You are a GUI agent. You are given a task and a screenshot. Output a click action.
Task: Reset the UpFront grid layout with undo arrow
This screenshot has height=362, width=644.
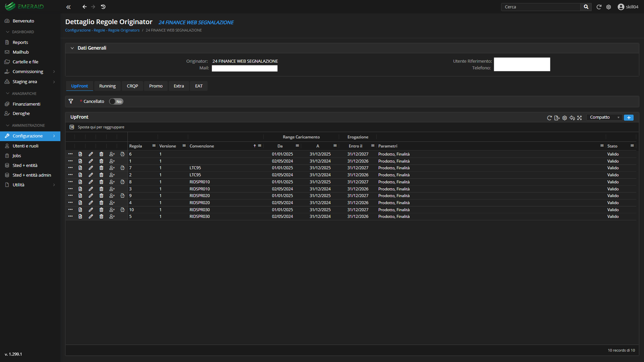click(x=572, y=118)
